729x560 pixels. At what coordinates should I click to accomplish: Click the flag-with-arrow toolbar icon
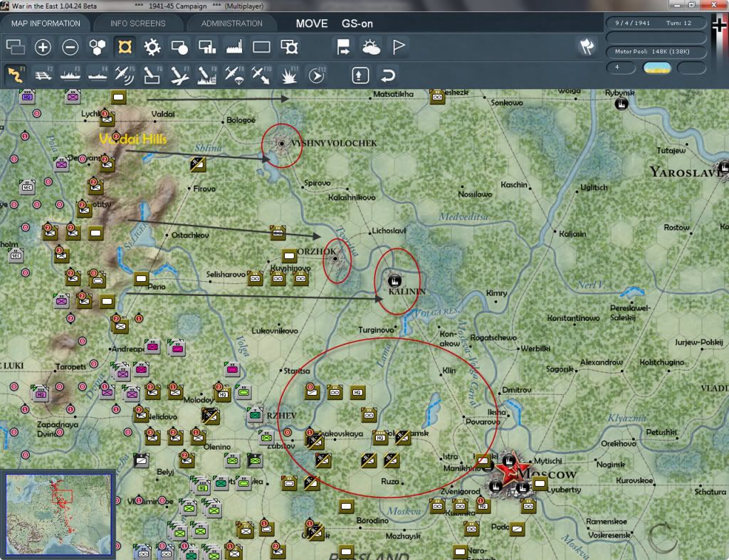tap(343, 47)
